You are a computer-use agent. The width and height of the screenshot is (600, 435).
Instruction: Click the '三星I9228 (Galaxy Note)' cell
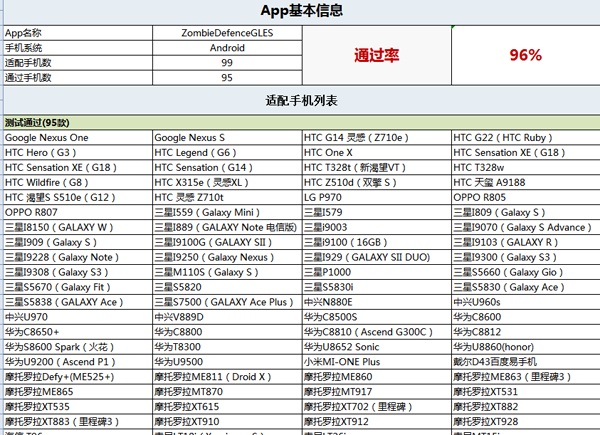78,257
